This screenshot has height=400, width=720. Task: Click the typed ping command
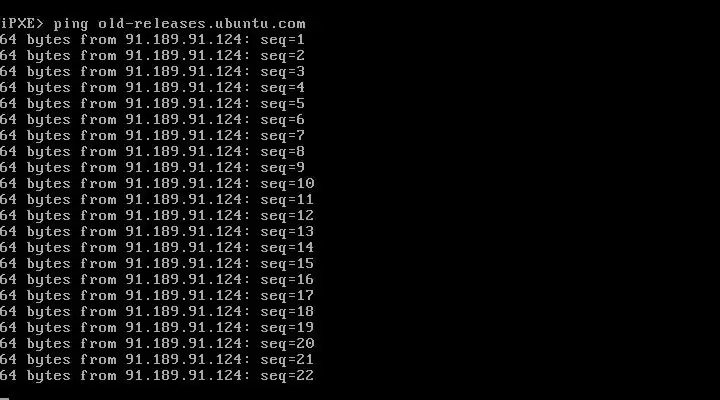point(180,24)
